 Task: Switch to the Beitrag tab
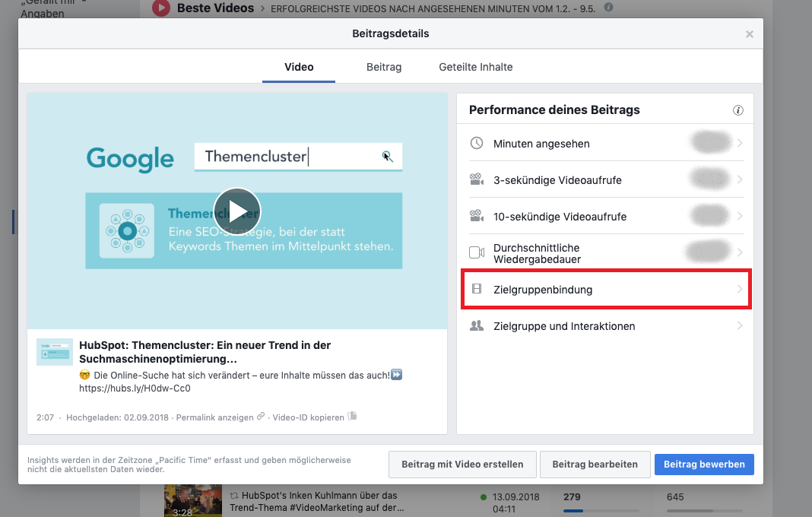[384, 67]
